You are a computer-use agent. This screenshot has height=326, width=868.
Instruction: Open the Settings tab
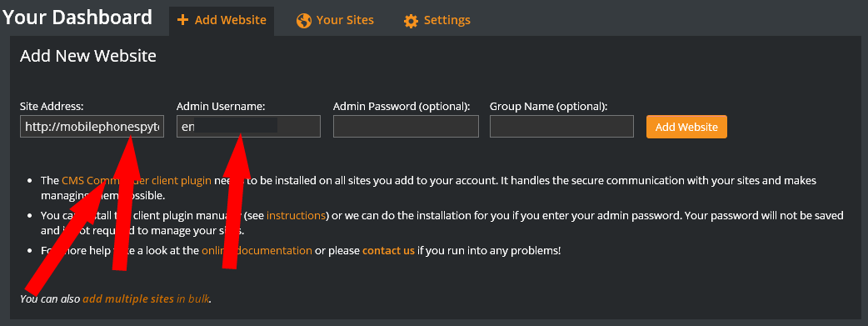coord(436,21)
